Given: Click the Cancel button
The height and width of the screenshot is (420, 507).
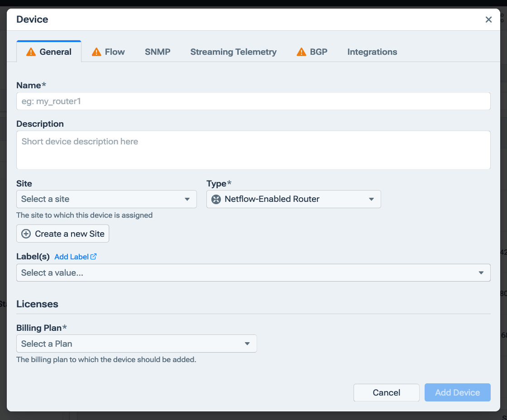Looking at the screenshot, I should (386, 392).
